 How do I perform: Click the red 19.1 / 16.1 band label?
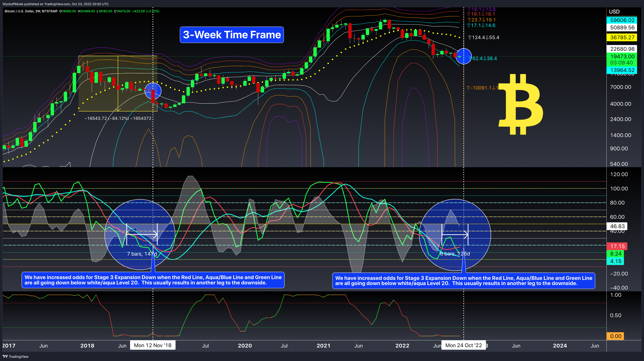(x=481, y=14)
